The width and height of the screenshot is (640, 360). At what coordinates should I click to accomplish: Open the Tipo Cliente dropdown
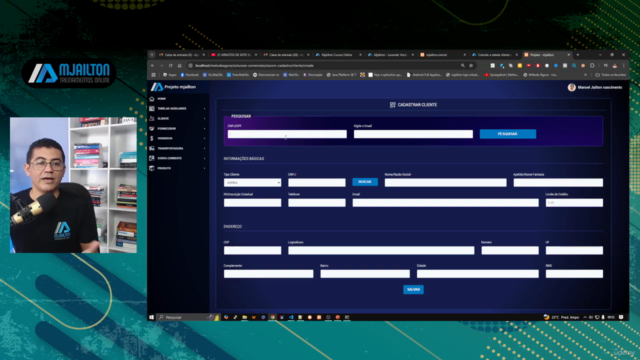[x=252, y=182]
